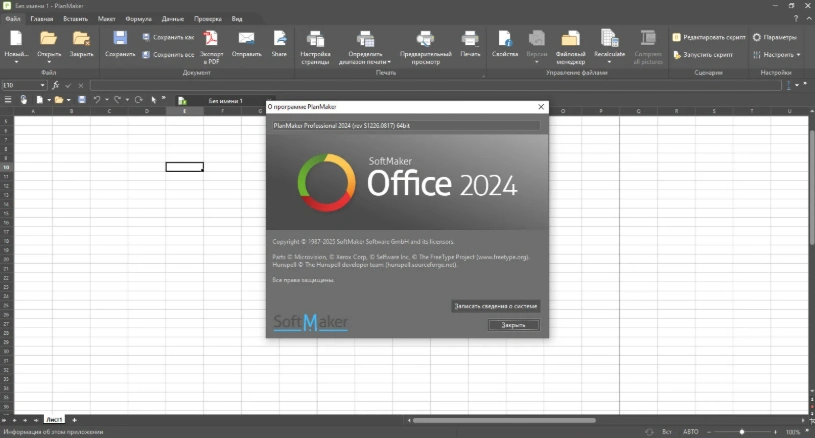Image resolution: width=815 pixels, height=438 pixels.
Task: Click the Redo arrow in quick toolbar
Action: [x=117, y=100]
